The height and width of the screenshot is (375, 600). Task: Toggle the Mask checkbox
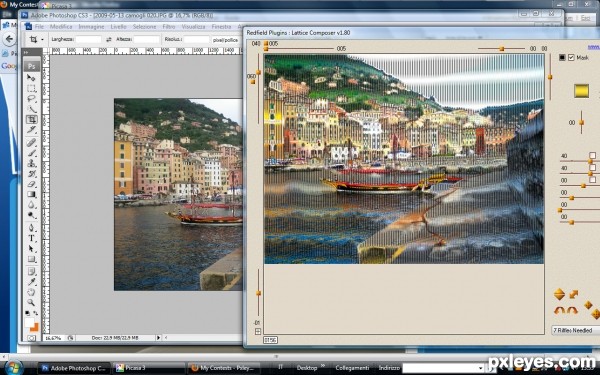[571, 57]
